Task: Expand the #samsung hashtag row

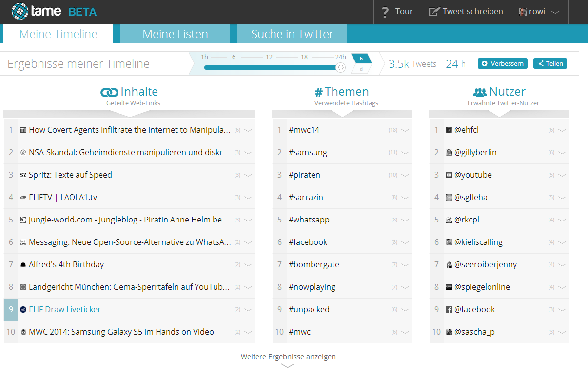Action: 405,153
